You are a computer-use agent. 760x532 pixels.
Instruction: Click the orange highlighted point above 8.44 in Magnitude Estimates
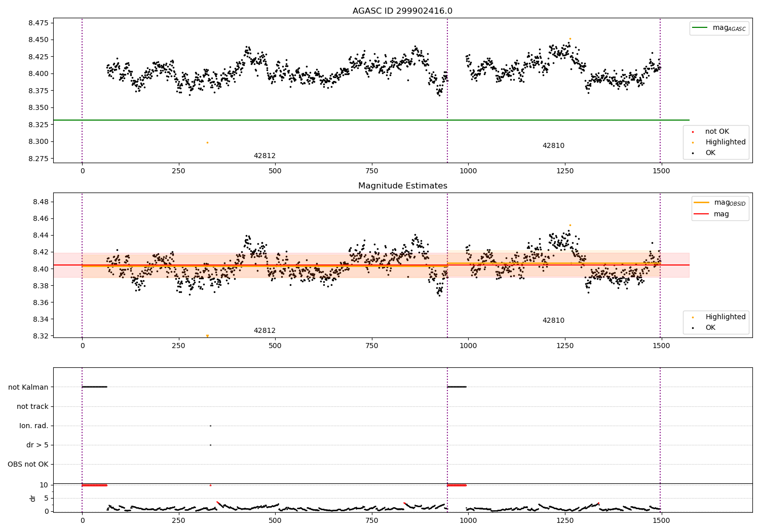(x=570, y=225)
